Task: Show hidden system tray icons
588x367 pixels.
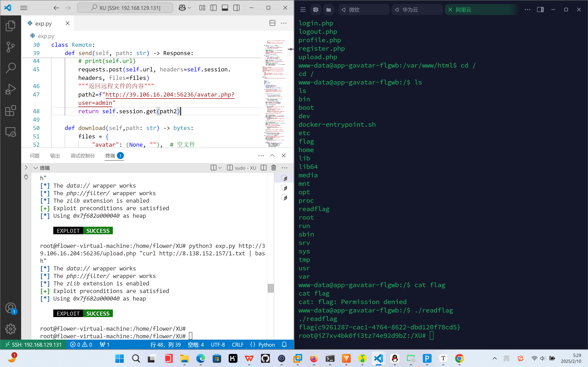Action: pyautogui.click(x=494, y=359)
